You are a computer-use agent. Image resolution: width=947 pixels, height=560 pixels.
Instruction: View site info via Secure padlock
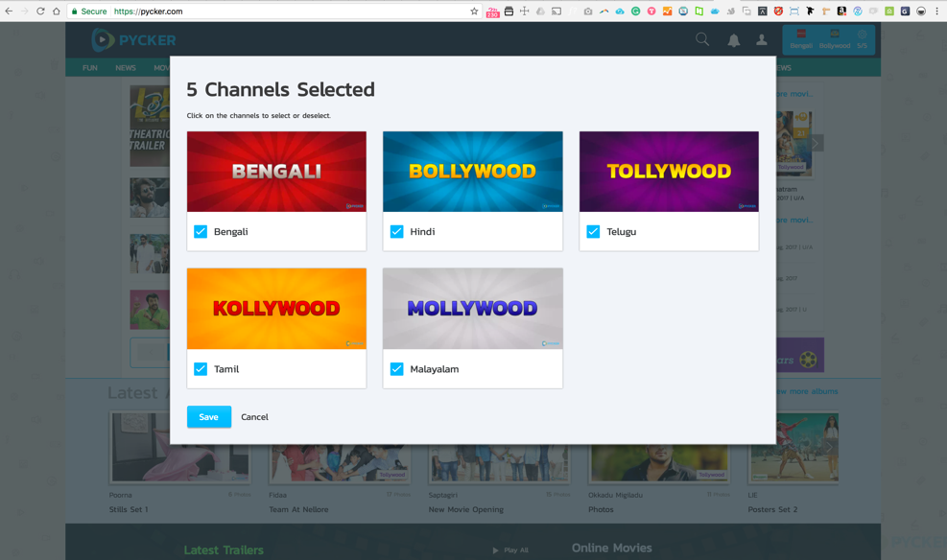[x=89, y=11]
